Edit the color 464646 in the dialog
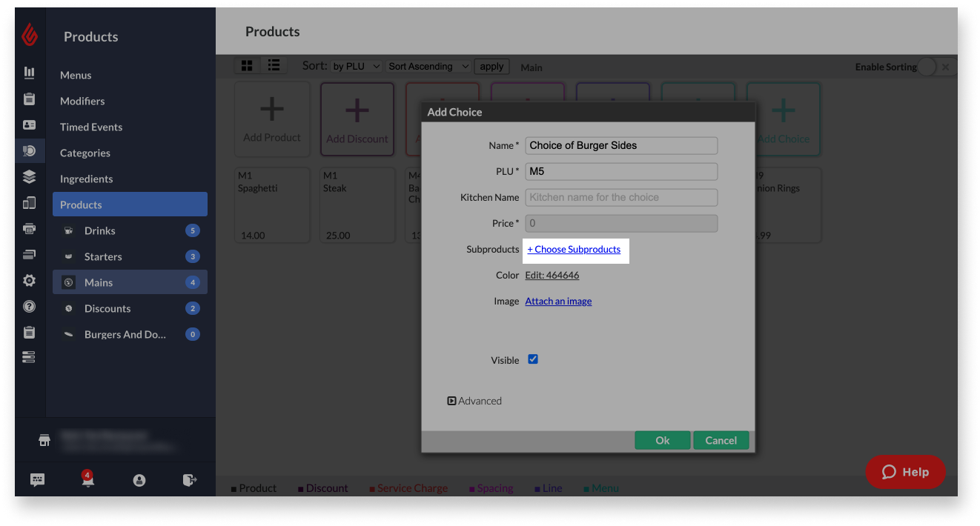The image size is (980, 526). click(x=552, y=275)
